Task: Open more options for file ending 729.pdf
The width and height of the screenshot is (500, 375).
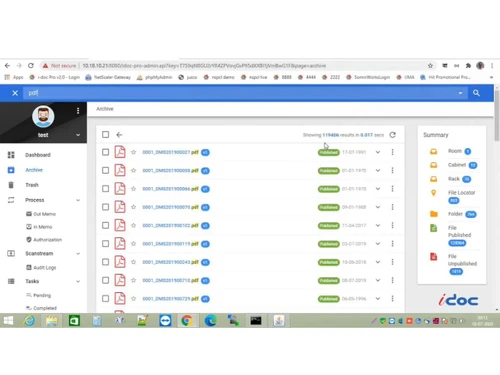Action: [392, 299]
